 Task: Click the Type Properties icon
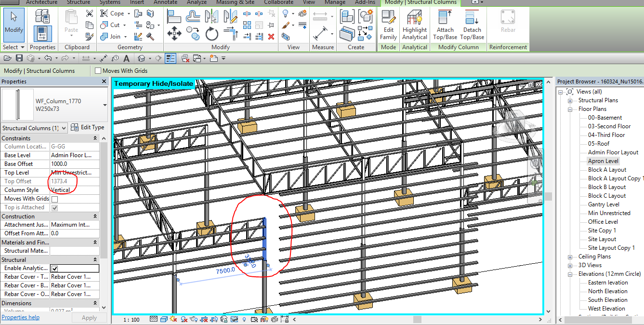click(42, 16)
